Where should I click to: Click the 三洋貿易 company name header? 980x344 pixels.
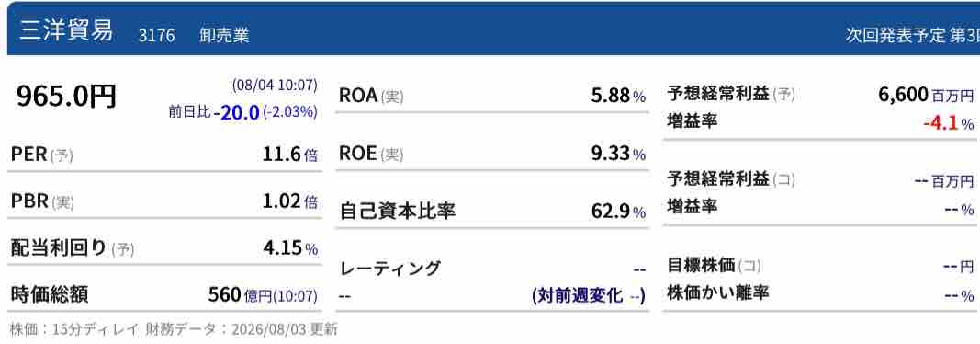[65, 30]
